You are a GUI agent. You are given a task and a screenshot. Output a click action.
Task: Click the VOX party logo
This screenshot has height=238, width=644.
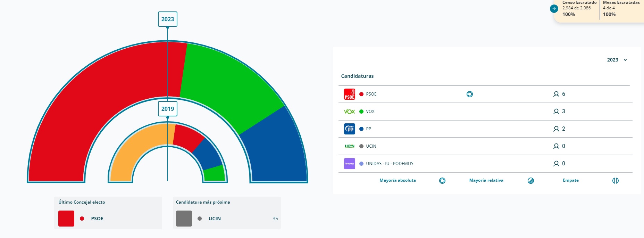(350, 112)
